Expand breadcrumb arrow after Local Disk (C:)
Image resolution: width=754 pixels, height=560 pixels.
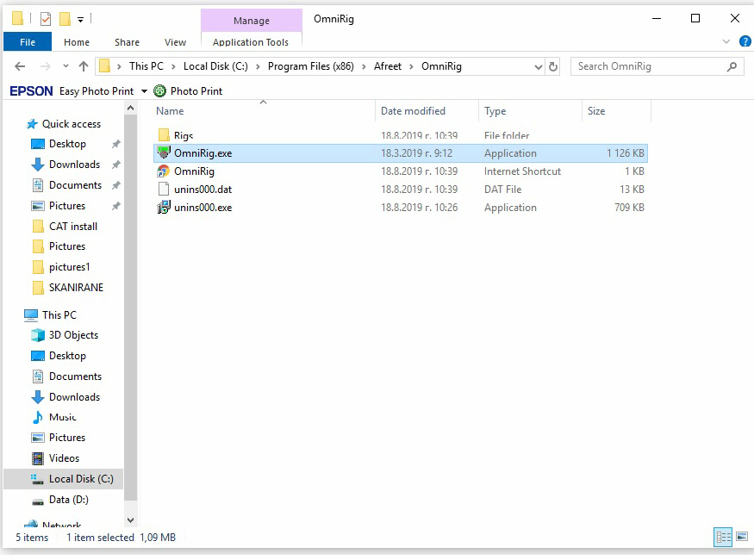(258, 66)
